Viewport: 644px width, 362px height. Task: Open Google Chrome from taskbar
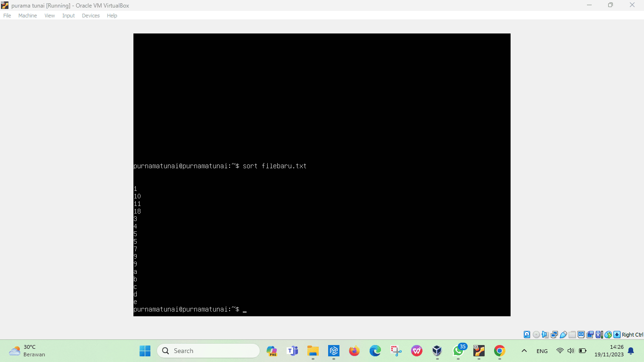pyautogui.click(x=500, y=351)
